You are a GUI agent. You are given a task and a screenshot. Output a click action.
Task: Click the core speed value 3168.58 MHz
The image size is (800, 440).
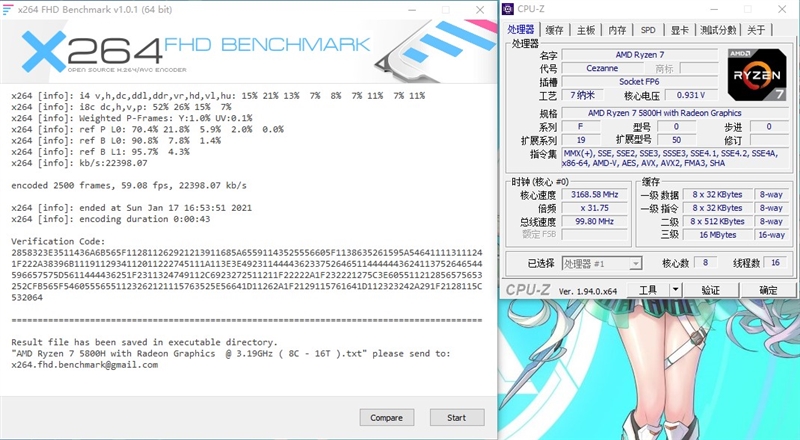coord(595,194)
